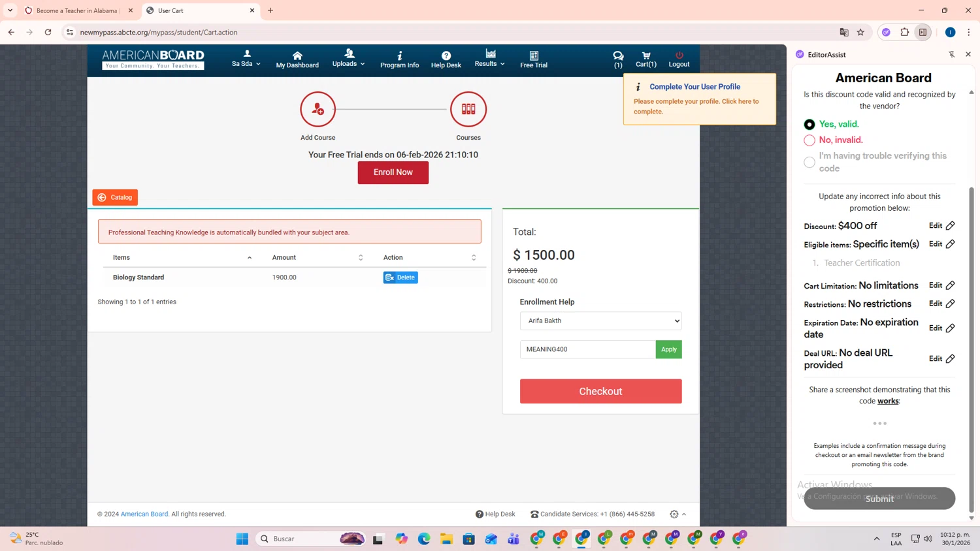Sort table by Items column
This screenshot has height=551, width=980.
click(182, 257)
